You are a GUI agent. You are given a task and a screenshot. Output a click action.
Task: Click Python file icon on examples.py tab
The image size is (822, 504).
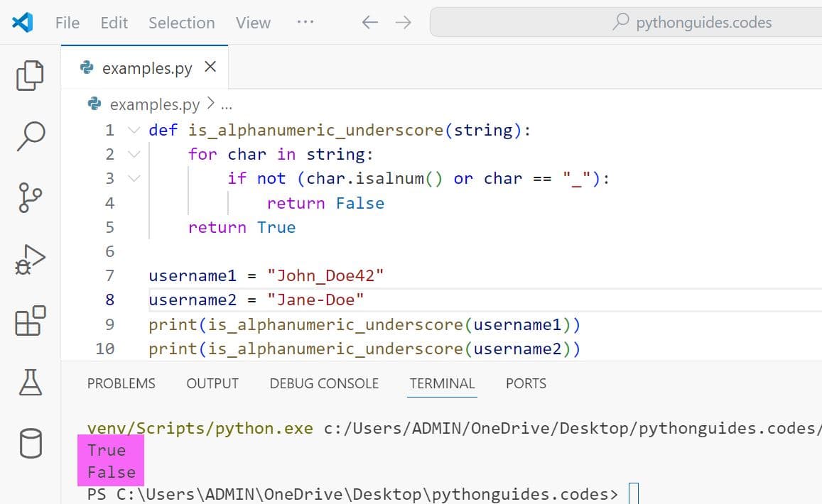coord(87,67)
